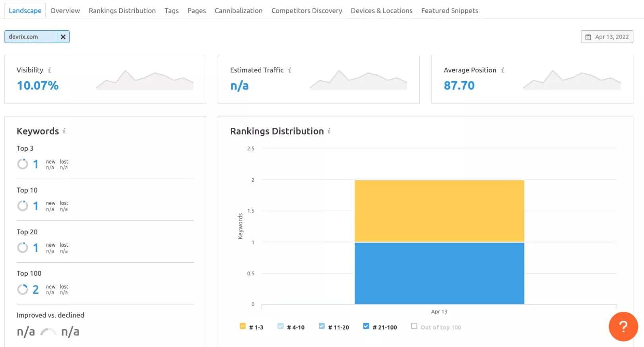Click the Average Position info icon
Image resolution: width=644 pixels, height=347 pixels.
502,70
